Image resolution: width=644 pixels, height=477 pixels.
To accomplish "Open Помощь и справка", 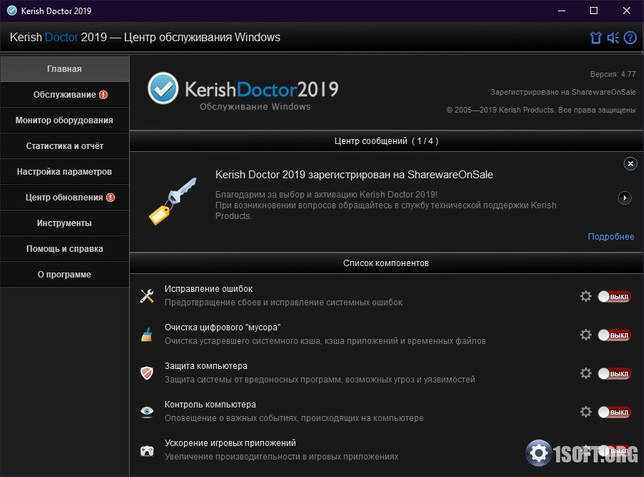I will pos(64,249).
